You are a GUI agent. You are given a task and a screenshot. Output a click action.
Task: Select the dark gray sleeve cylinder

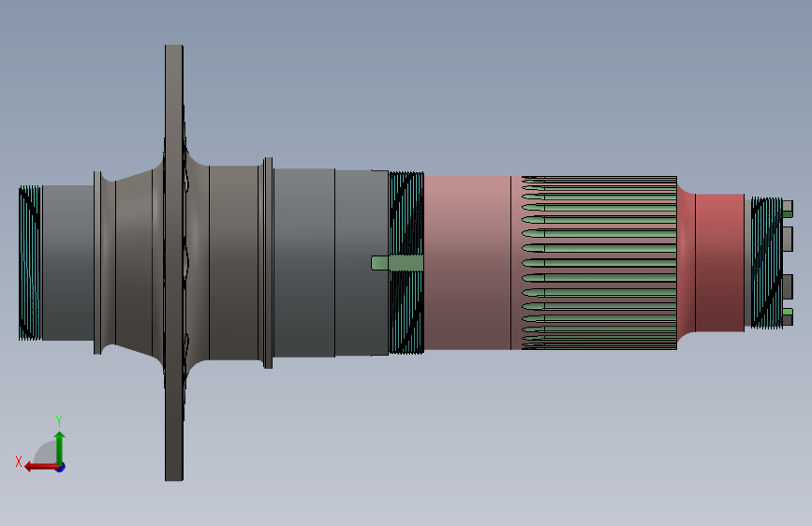tap(331, 263)
